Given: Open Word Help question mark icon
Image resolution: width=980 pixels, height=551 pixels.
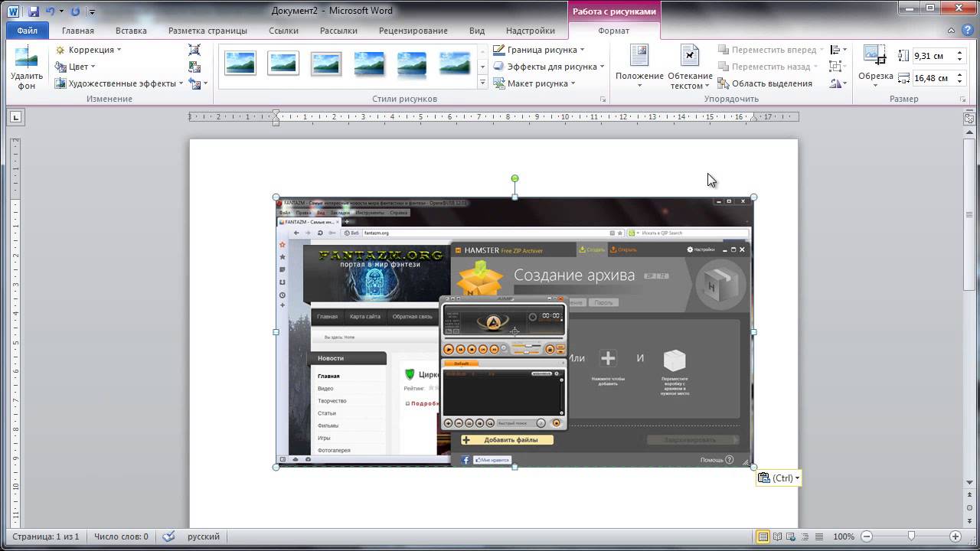Looking at the screenshot, I should tap(968, 31).
